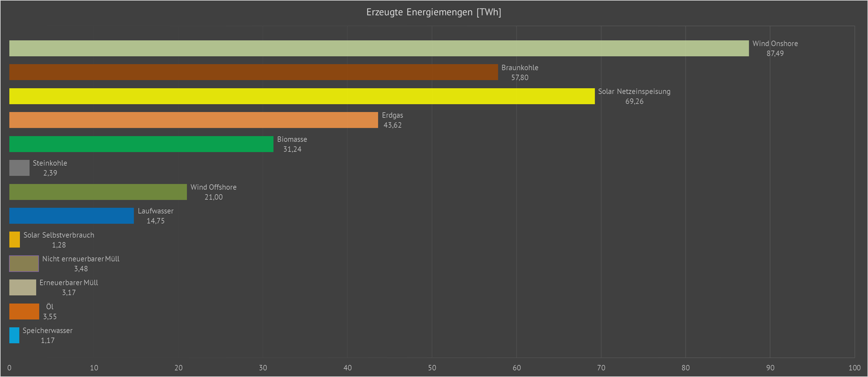Select the gray Steinkohle bar
868x377 pixels.
click(x=19, y=168)
